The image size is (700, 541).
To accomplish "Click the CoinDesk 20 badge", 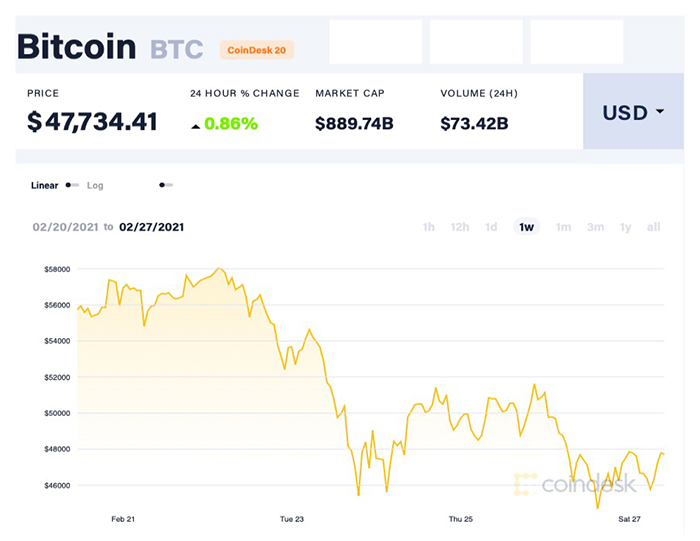I will coord(257,49).
